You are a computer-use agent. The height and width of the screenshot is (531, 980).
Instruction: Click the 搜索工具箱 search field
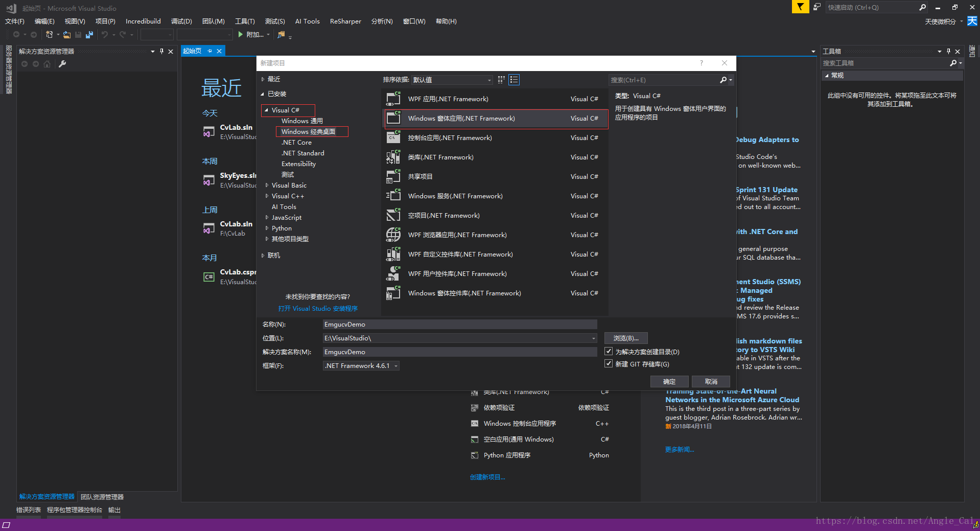(x=885, y=63)
